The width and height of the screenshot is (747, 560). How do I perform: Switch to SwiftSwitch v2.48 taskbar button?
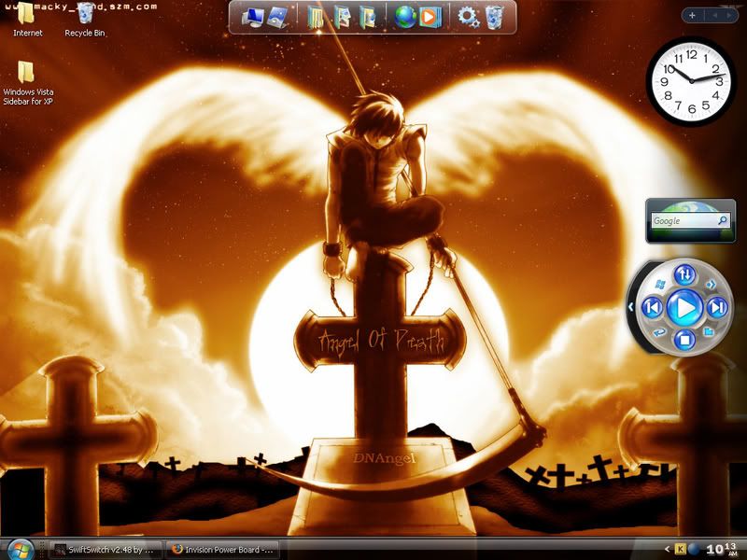106,550
